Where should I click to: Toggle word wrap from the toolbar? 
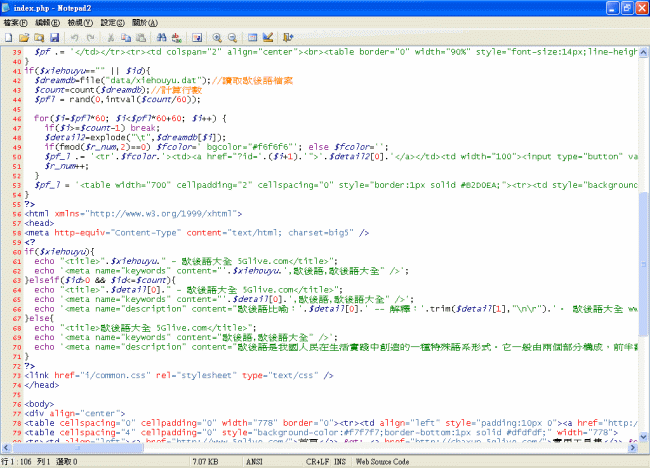pyautogui.click(x=197, y=37)
